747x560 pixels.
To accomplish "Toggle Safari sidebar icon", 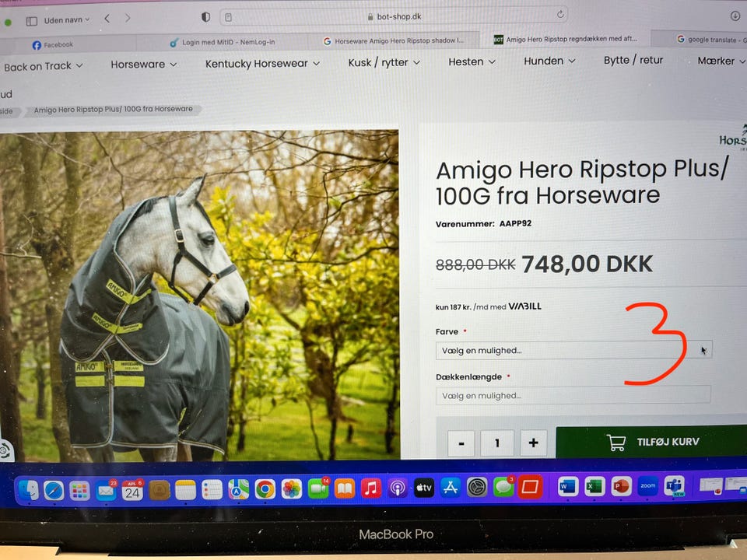I will tap(31, 21).
